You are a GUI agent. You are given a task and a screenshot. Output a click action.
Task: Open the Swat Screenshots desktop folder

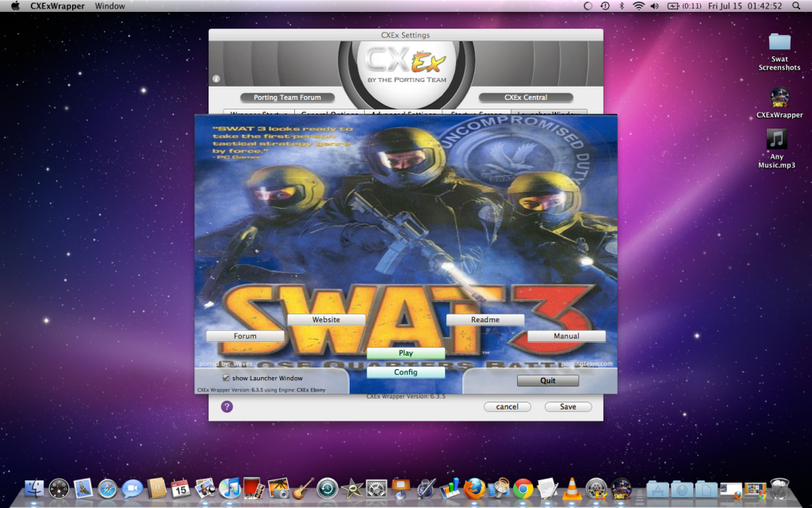[x=779, y=43]
